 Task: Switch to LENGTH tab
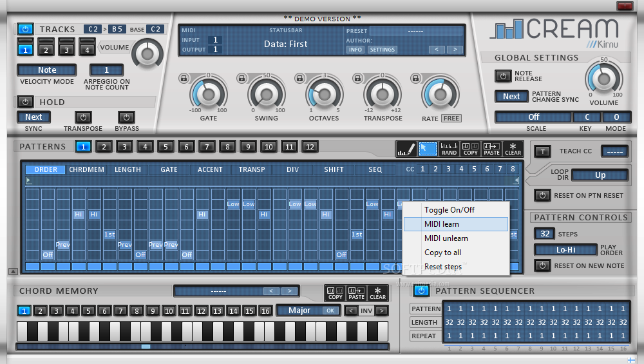point(128,169)
